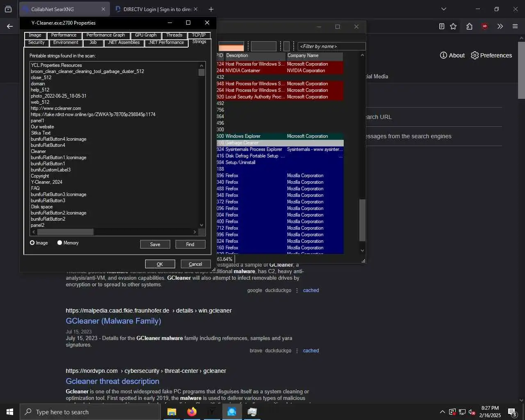Open SearXNG Preferences
This screenshot has width=525, height=420.
coord(491,55)
